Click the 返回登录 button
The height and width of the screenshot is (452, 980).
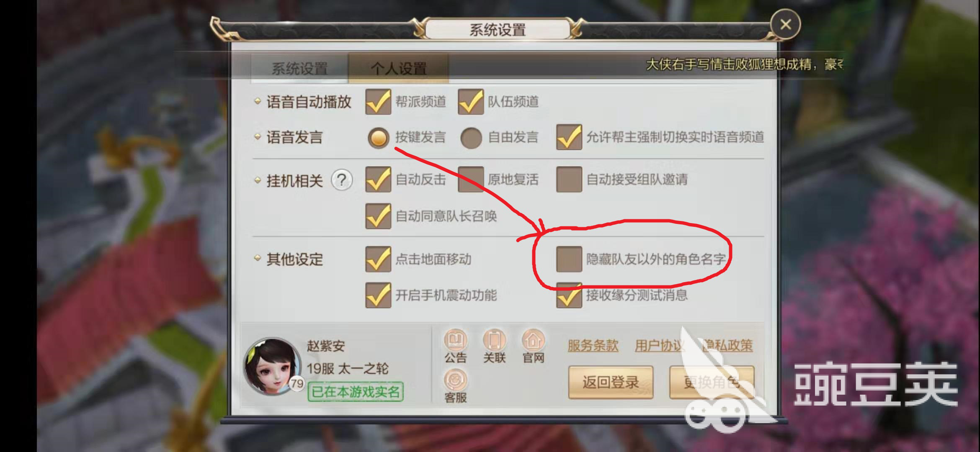[611, 382]
